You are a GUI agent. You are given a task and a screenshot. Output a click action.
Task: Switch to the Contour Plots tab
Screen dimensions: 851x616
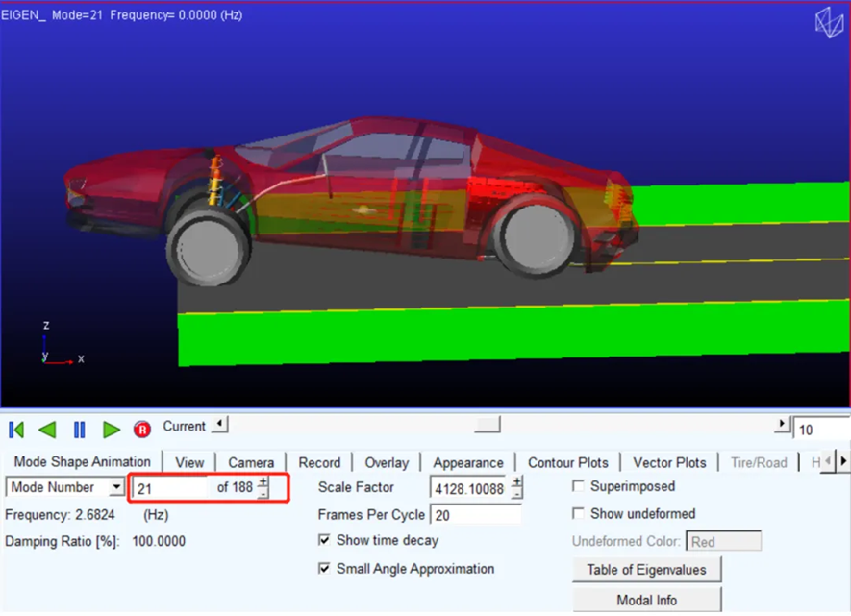(567, 462)
